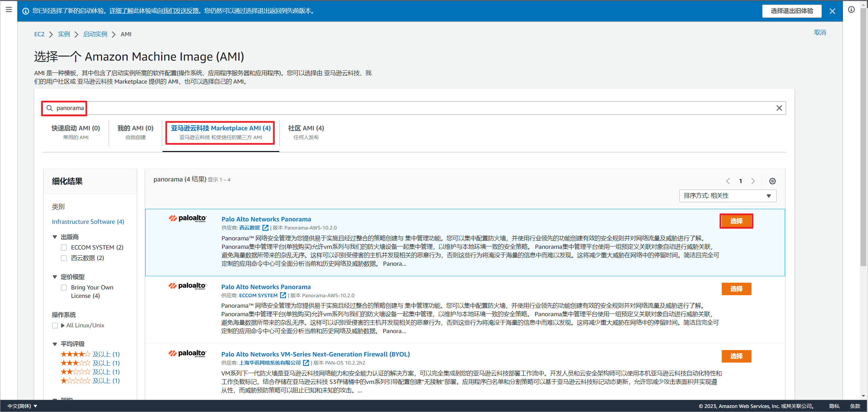This screenshot has height=412, width=868.
Task: Collapse the 平均评级 filter section
Action: (55, 344)
